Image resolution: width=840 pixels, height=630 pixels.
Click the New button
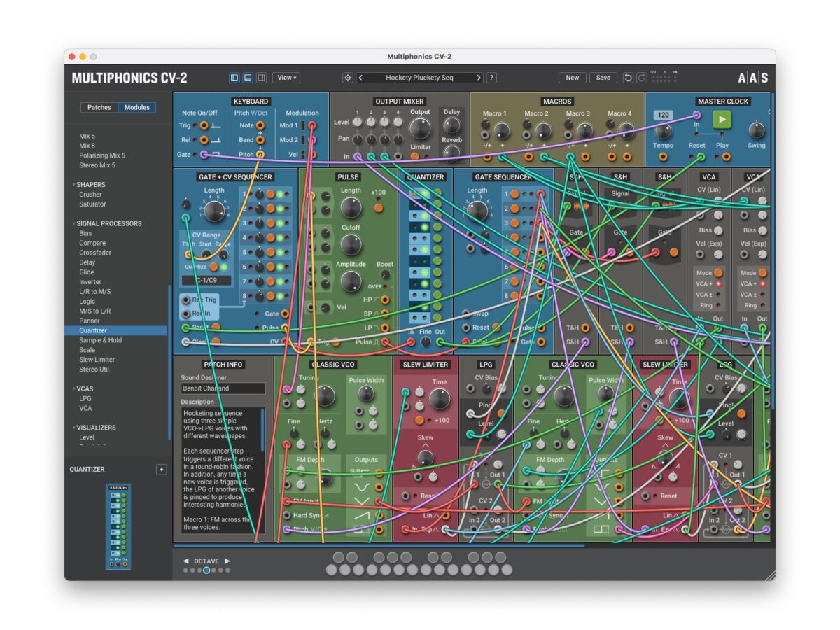click(572, 78)
